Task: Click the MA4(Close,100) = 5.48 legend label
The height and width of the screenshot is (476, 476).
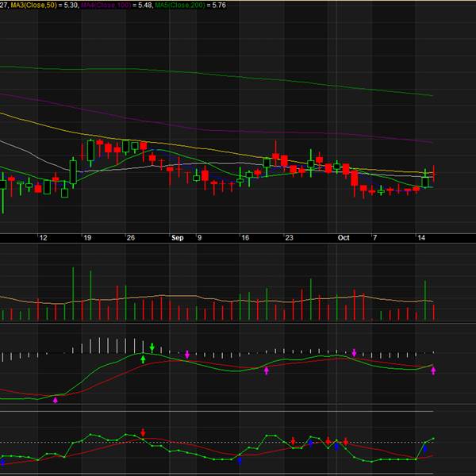Action: [117, 6]
